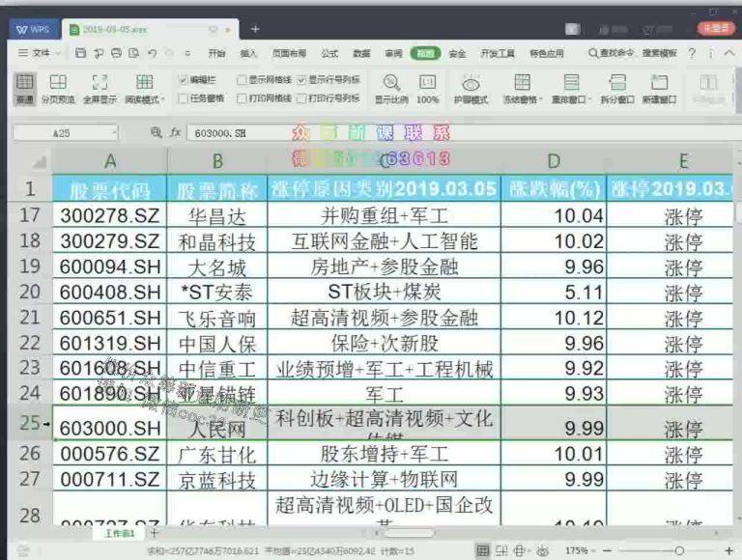The image size is (742, 560).
Task: Turn on Eye Protection mode (护眼模式)
Action: click(x=471, y=84)
